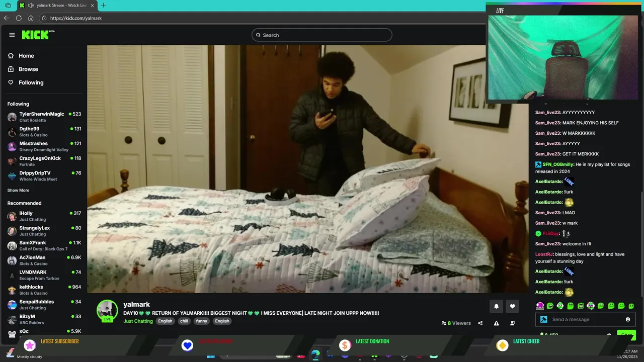Click the gavel moderator badge in chat input
Image resolution: width=644 pixels, height=362 pixels.
[x=543, y=319]
